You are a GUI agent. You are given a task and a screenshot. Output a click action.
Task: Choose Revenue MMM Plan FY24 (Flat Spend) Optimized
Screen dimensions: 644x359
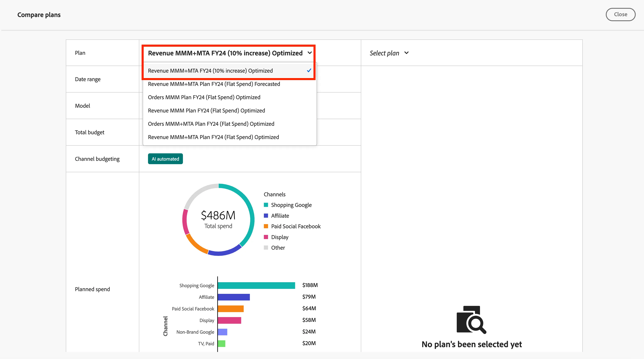click(229, 110)
